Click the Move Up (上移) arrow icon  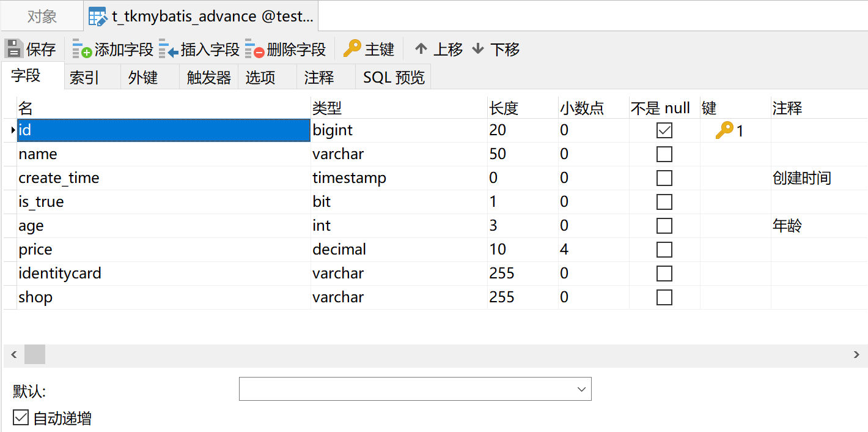[421, 49]
